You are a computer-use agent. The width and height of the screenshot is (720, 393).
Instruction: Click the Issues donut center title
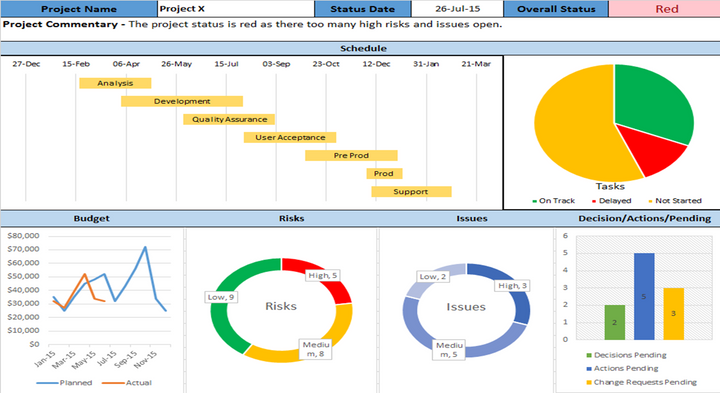(466, 307)
